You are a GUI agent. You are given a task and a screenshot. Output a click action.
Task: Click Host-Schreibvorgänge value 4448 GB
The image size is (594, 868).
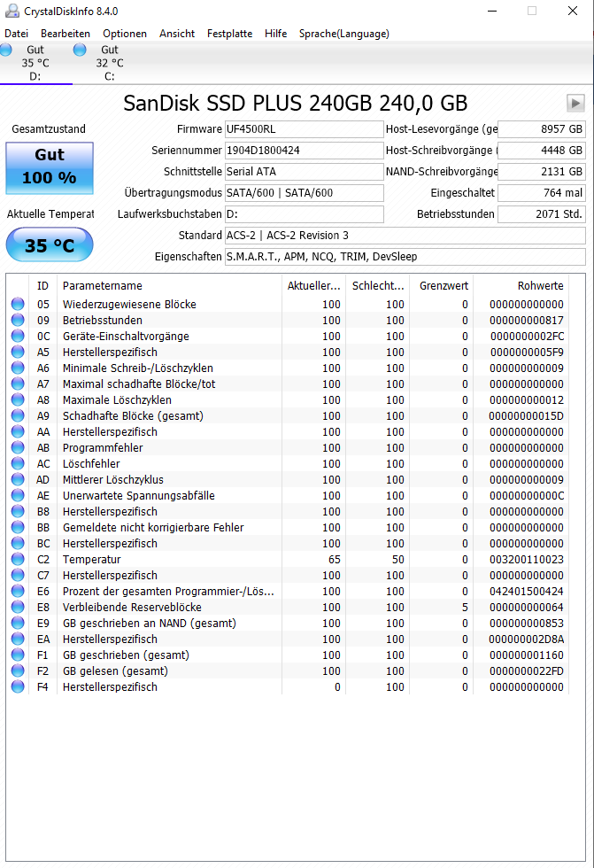[x=542, y=150]
